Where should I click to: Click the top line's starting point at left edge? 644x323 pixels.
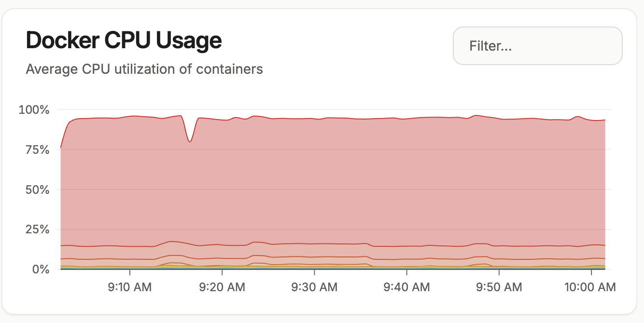(61, 147)
